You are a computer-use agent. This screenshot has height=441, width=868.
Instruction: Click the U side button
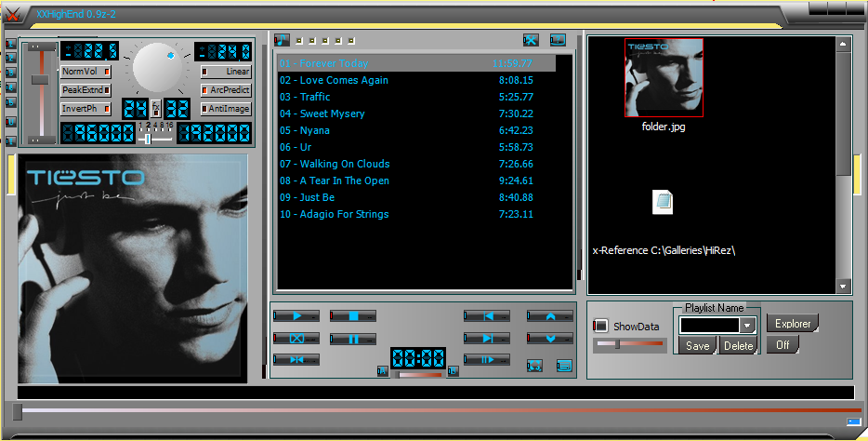click(10, 122)
